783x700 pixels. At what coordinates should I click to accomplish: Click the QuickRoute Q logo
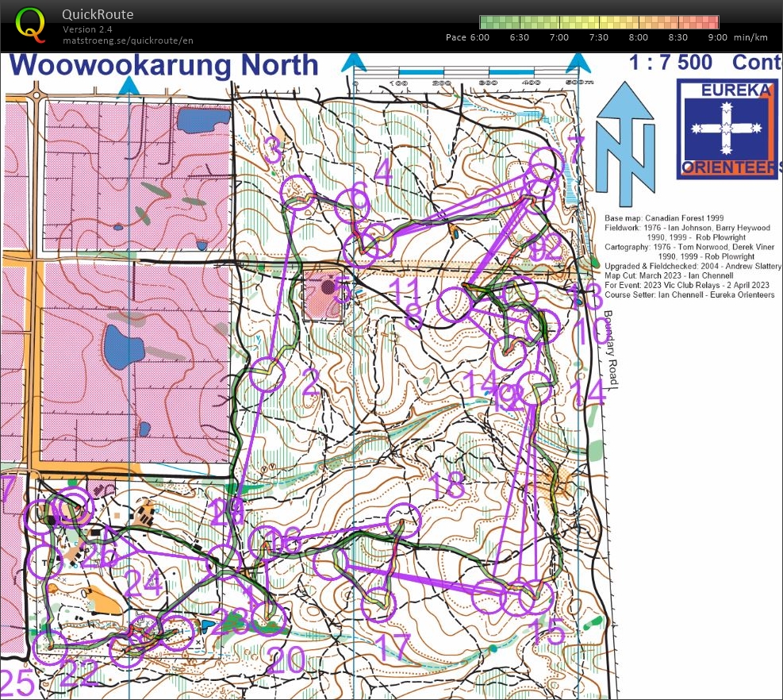pyautogui.click(x=31, y=23)
